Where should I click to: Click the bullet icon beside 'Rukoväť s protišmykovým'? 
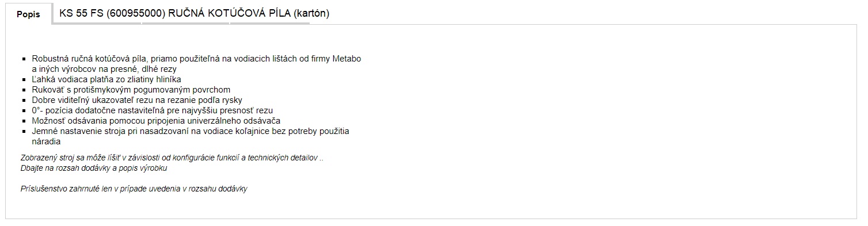tap(24, 90)
